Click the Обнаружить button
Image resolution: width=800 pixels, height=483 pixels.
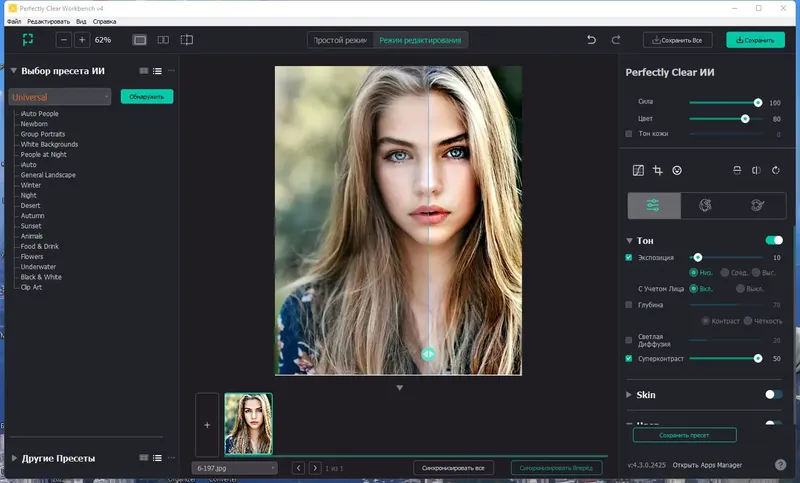pos(147,97)
